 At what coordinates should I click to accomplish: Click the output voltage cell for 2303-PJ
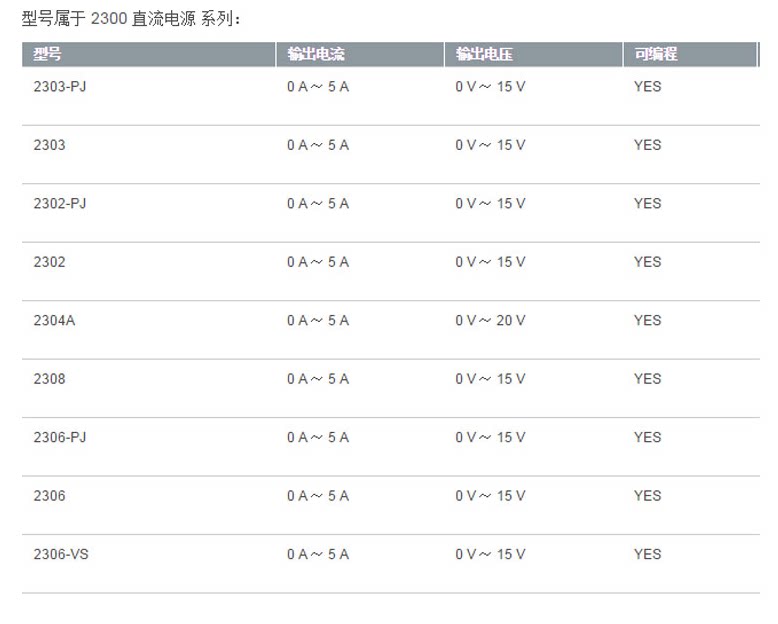[490, 86]
